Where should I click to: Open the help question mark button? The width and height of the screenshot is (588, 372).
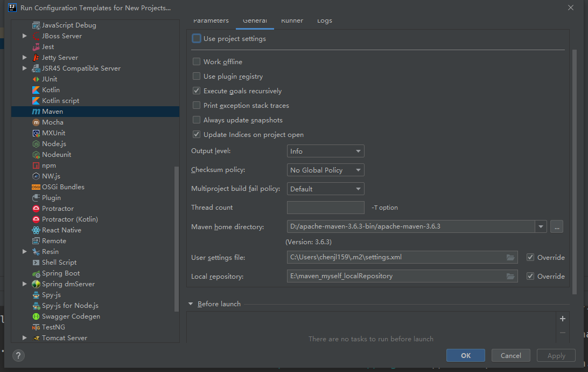point(19,356)
